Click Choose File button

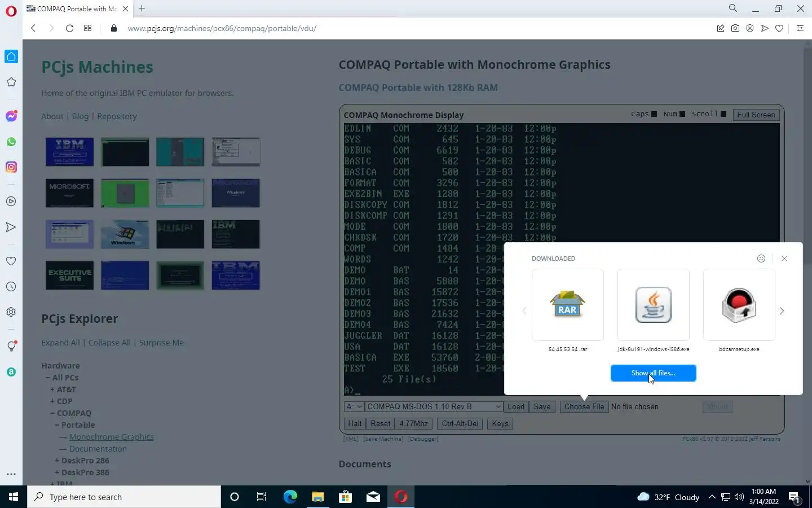(x=584, y=406)
